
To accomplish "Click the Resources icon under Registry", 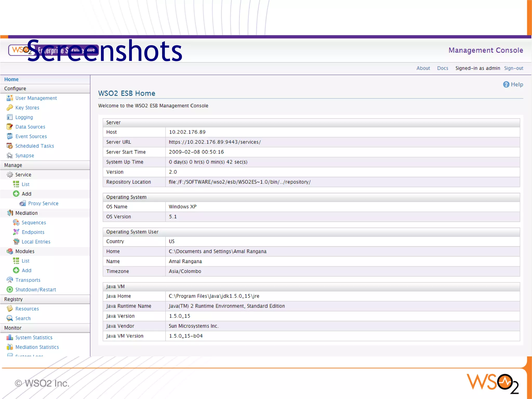I will 10,309.
